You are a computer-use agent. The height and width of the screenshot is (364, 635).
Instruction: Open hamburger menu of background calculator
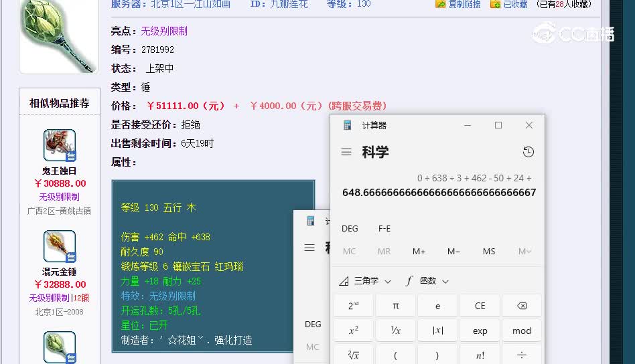pos(309,248)
